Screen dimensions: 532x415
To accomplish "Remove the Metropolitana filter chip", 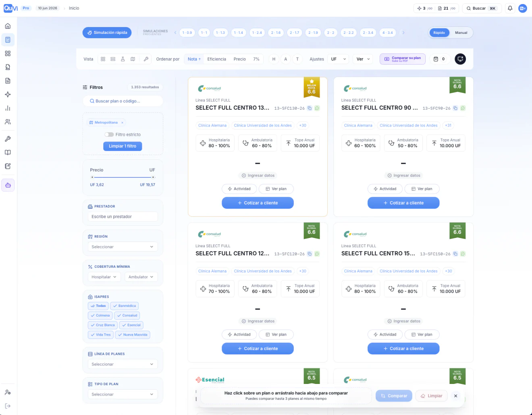I will pyautogui.click(x=123, y=123).
